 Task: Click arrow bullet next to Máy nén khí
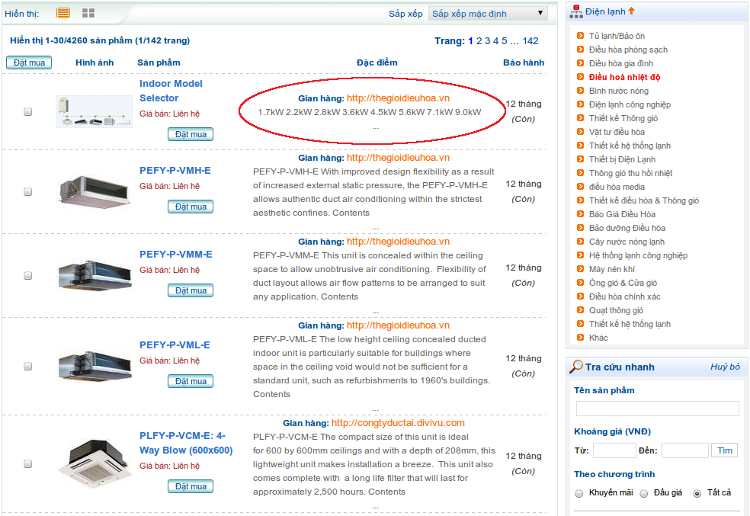580,269
